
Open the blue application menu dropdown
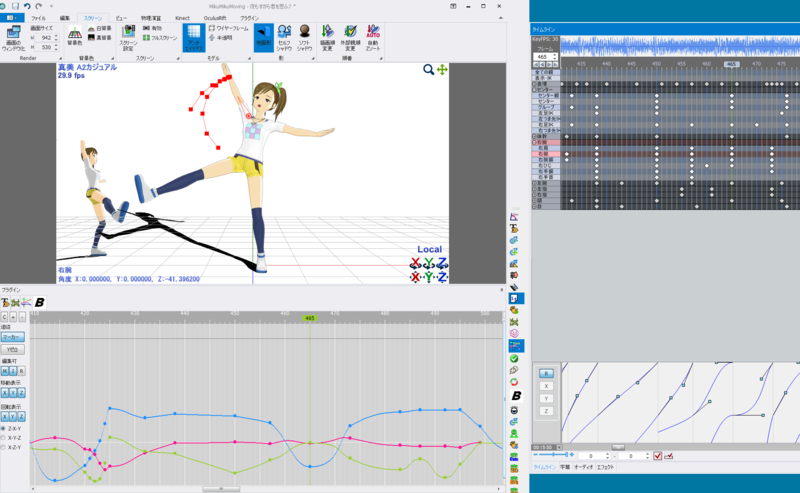click(x=12, y=18)
